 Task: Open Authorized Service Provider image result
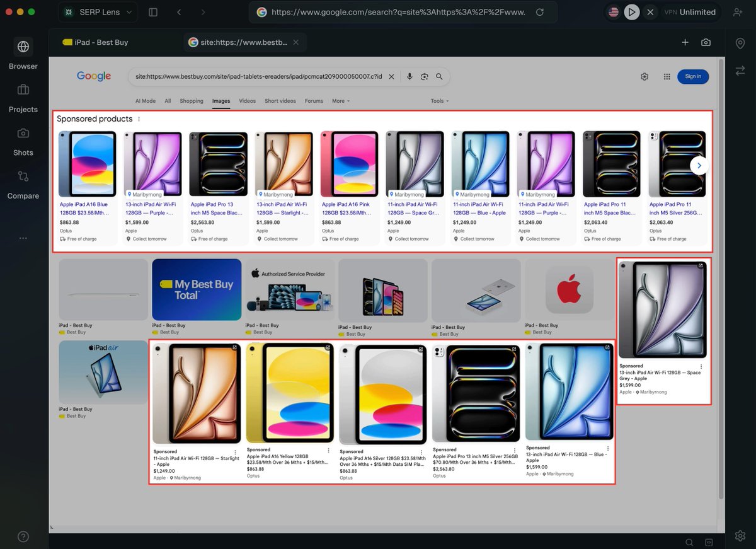pyautogui.click(x=290, y=289)
